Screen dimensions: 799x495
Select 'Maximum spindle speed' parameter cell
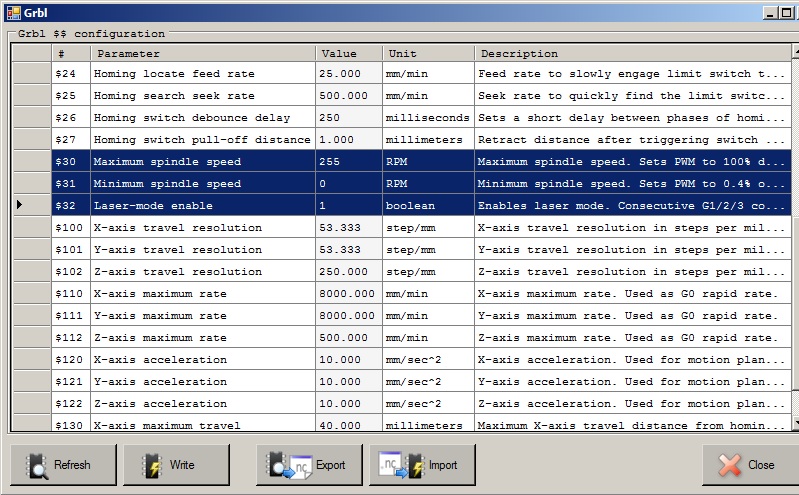[x=203, y=161]
